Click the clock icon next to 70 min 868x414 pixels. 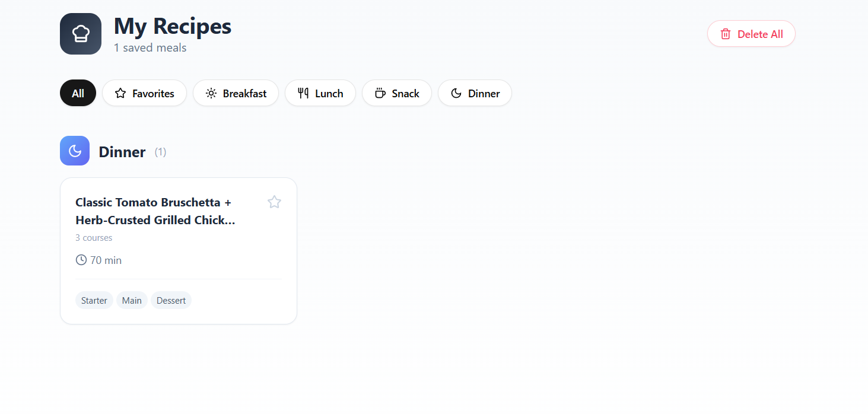tap(81, 260)
